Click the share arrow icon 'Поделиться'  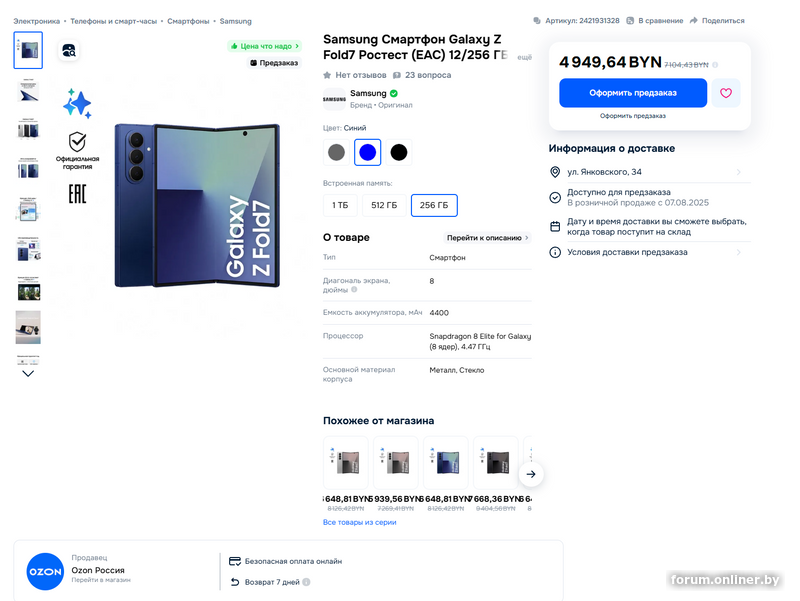click(x=693, y=20)
